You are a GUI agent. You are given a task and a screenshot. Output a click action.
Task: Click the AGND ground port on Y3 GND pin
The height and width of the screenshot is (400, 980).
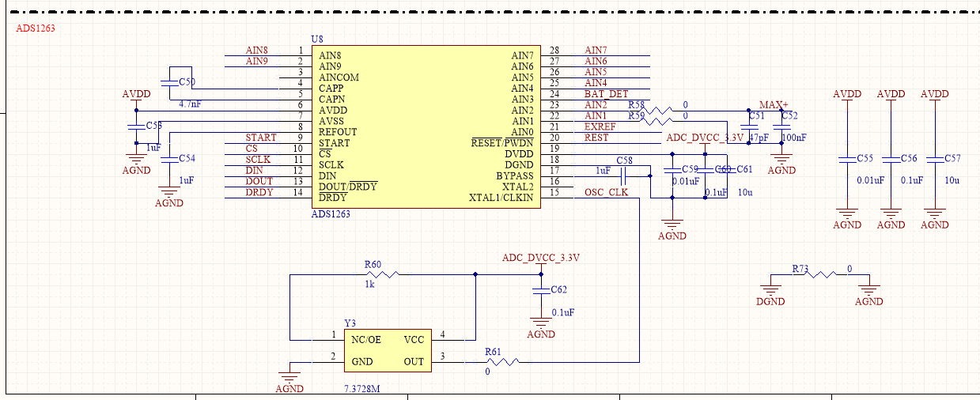289,378
